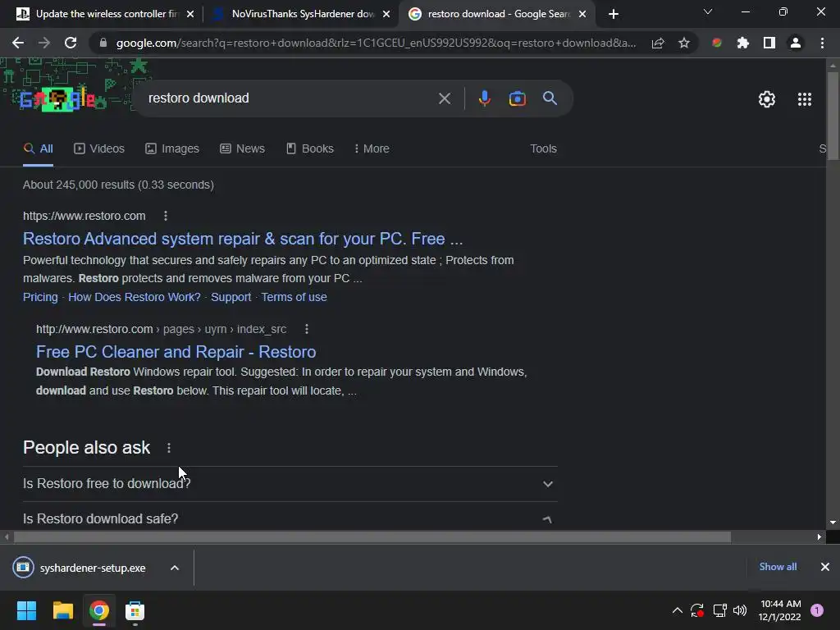This screenshot has width=840, height=630.
Task: Open the Chrome profile menu
Action: pyautogui.click(x=796, y=43)
